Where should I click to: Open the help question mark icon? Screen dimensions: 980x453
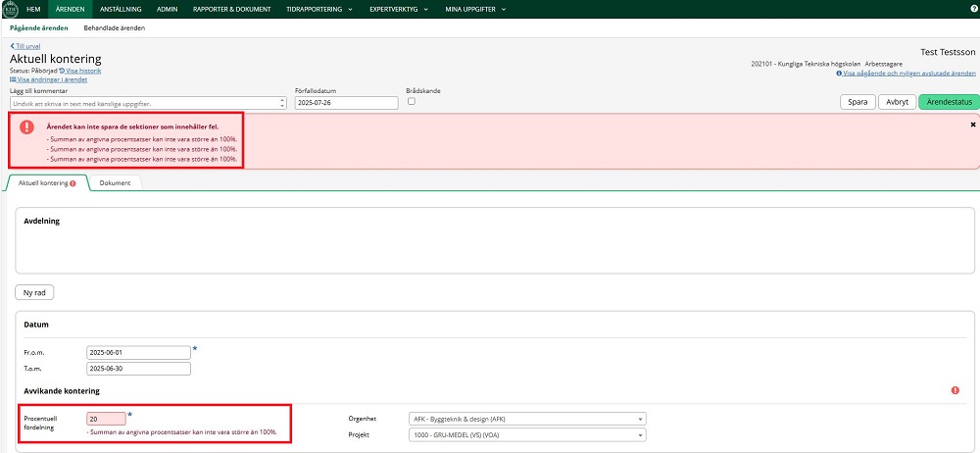[974, 10]
